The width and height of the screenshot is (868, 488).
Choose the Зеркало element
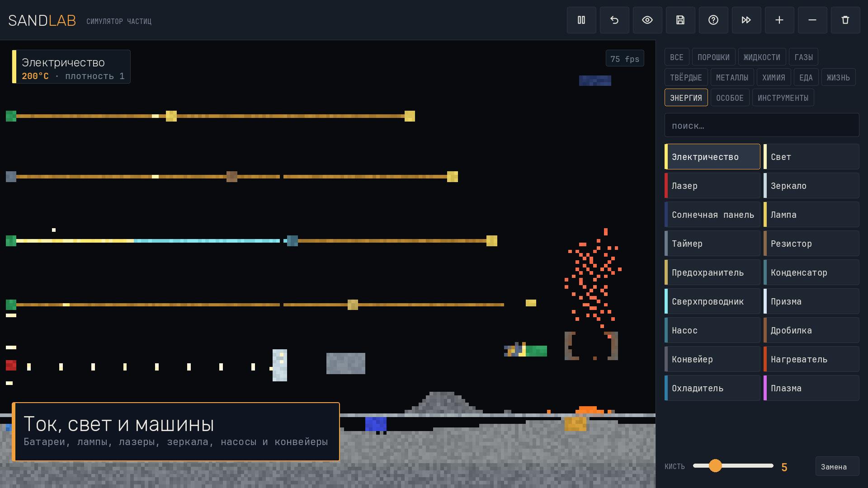[x=811, y=186]
